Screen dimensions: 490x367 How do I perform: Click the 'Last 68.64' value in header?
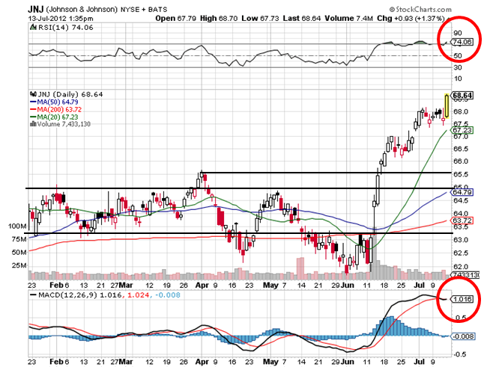[x=302, y=18]
